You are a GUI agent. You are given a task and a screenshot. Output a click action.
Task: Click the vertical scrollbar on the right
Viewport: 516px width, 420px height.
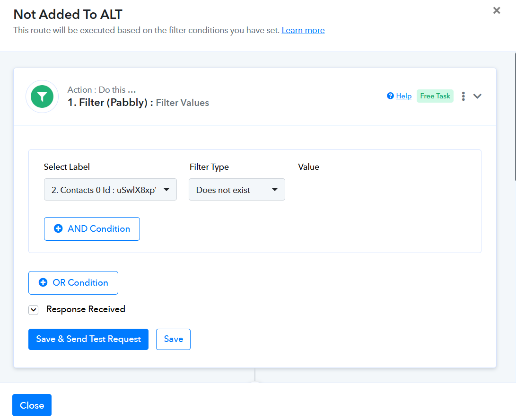(x=515, y=116)
